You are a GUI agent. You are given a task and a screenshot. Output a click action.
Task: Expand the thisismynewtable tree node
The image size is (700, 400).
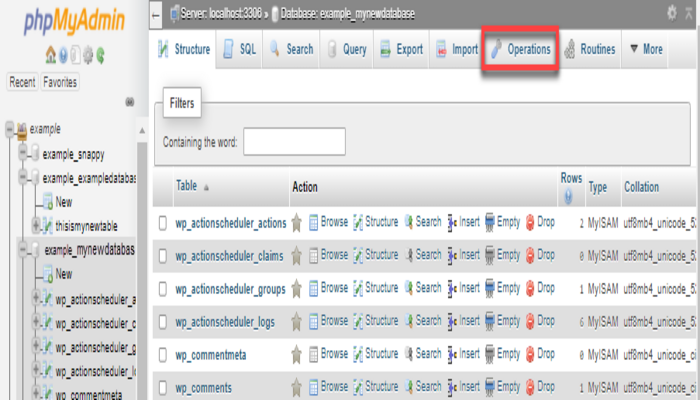point(37,225)
